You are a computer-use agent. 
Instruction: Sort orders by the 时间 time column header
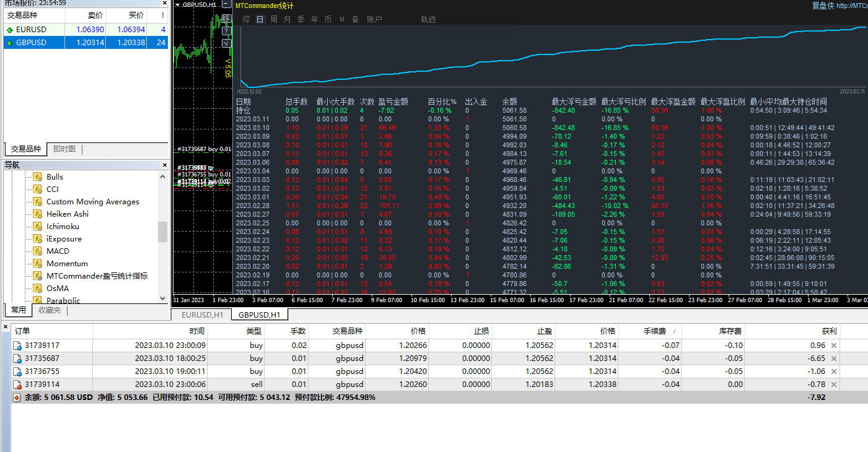click(151, 331)
